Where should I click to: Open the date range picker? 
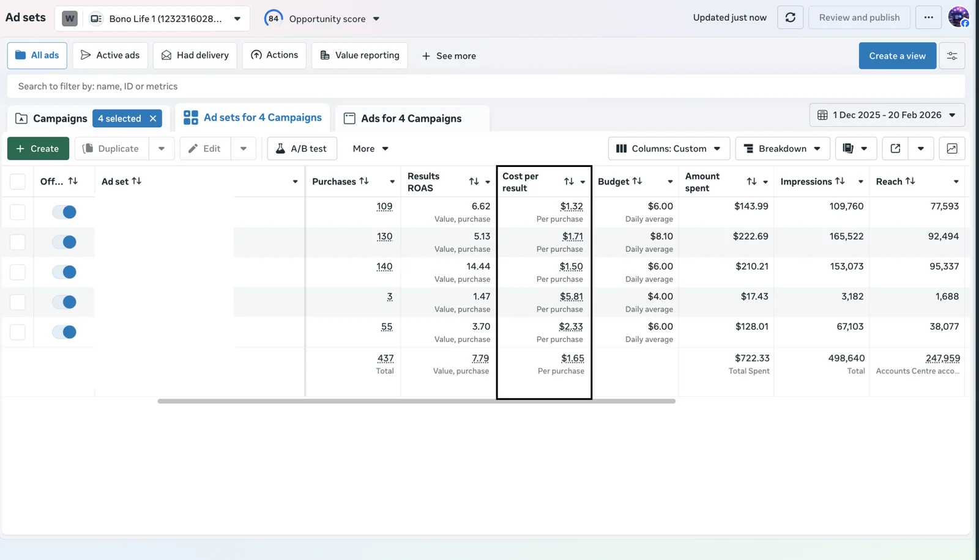coord(887,115)
